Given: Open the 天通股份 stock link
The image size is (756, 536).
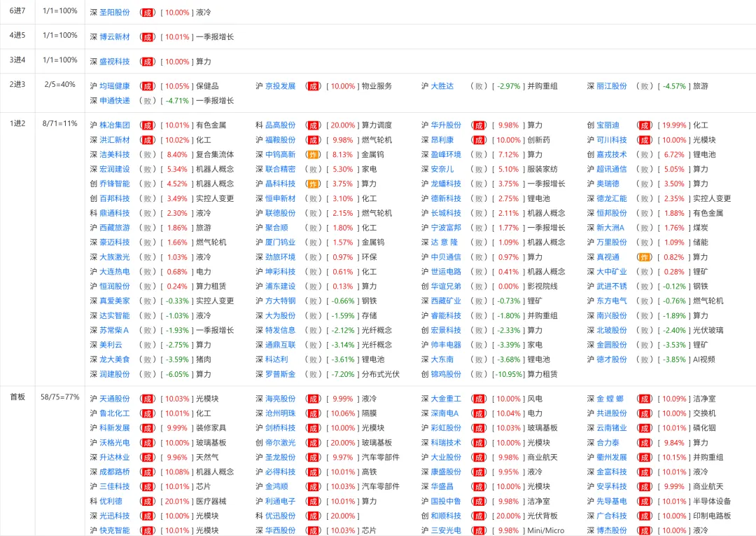Looking at the screenshot, I should tap(115, 399).
